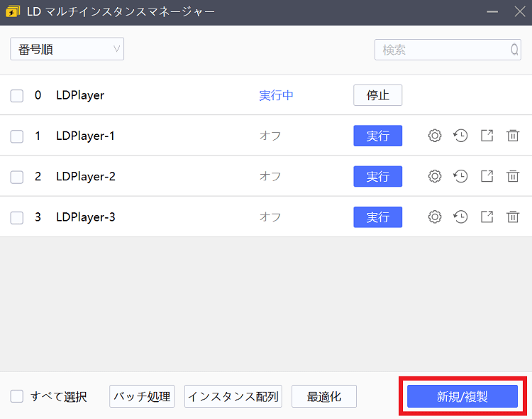Toggle the すべて選択 checkbox
This screenshot has height=419, width=532.
click(x=16, y=396)
